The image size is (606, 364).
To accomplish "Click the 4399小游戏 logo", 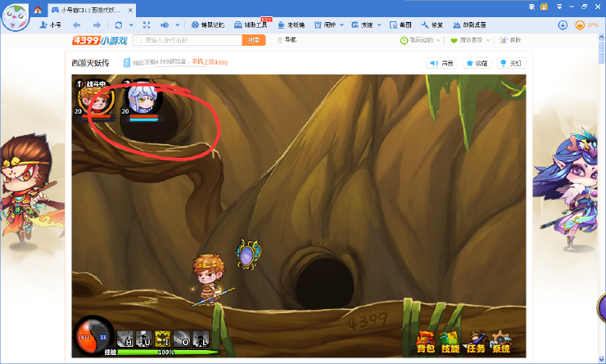I will 100,40.
